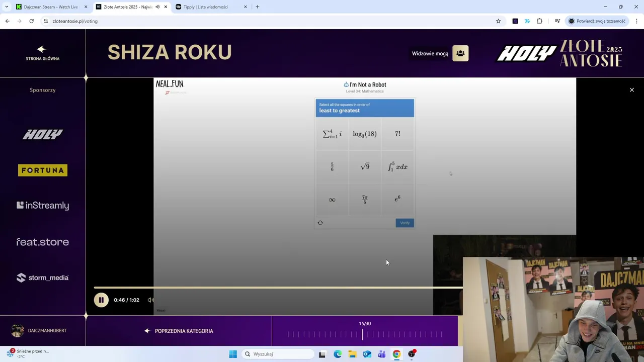
Task: Click the Sponsorzy sidebar heading
Action: click(42, 90)
